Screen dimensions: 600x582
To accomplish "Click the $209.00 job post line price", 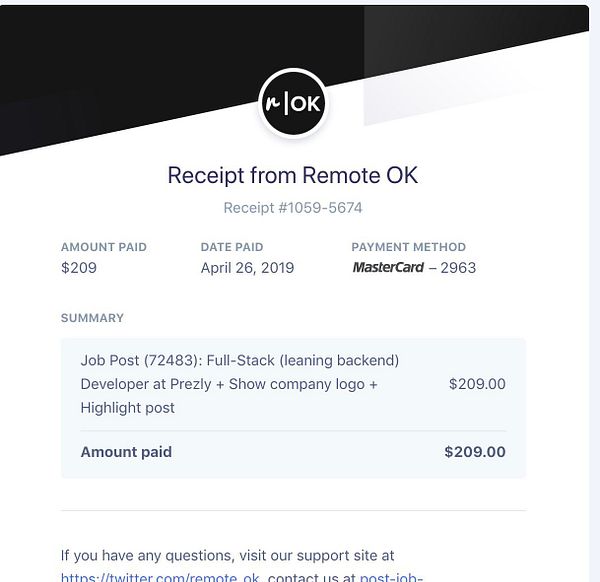I will click(x=477, y=384).
